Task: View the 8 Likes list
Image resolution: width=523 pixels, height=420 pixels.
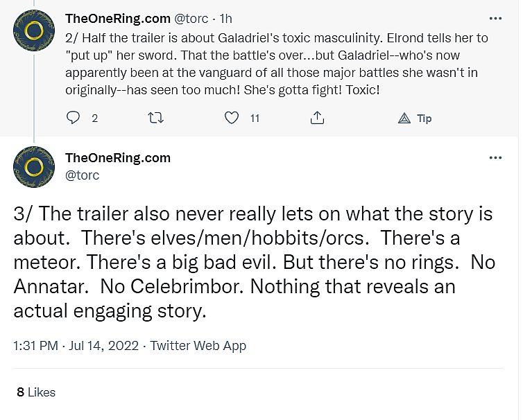Action: click(36, 392)
